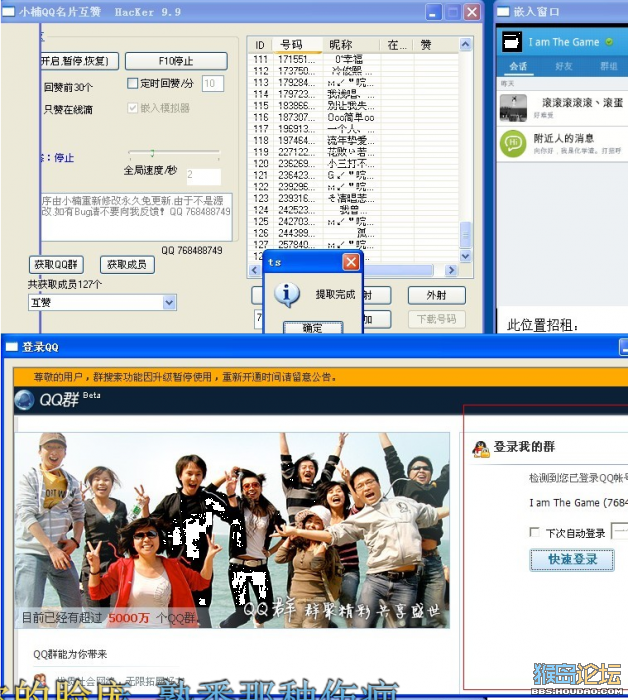Click the penguin icon beside 登录我的群
This screenshot has height=700, width=628.
pos(481,449)
